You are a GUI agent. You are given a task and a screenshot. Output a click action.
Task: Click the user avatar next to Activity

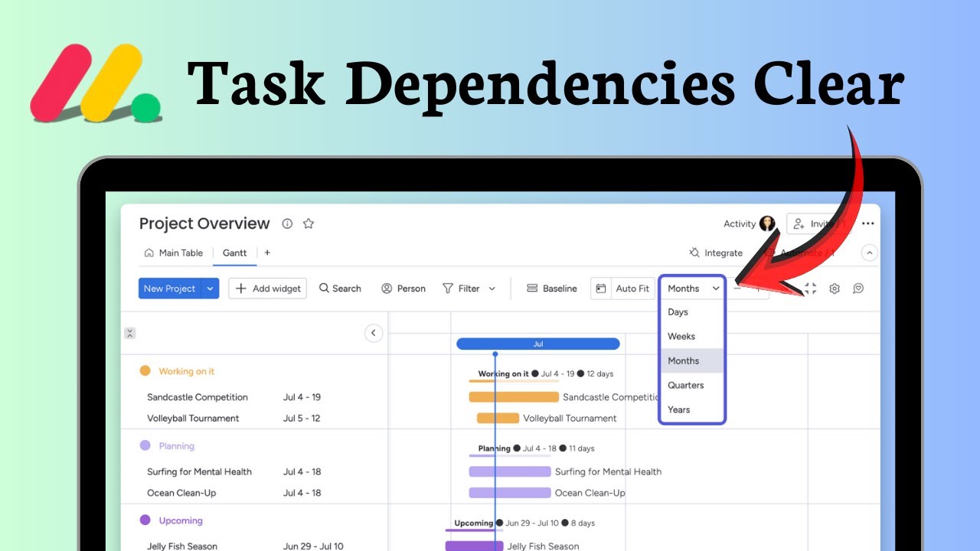point(767,223)
